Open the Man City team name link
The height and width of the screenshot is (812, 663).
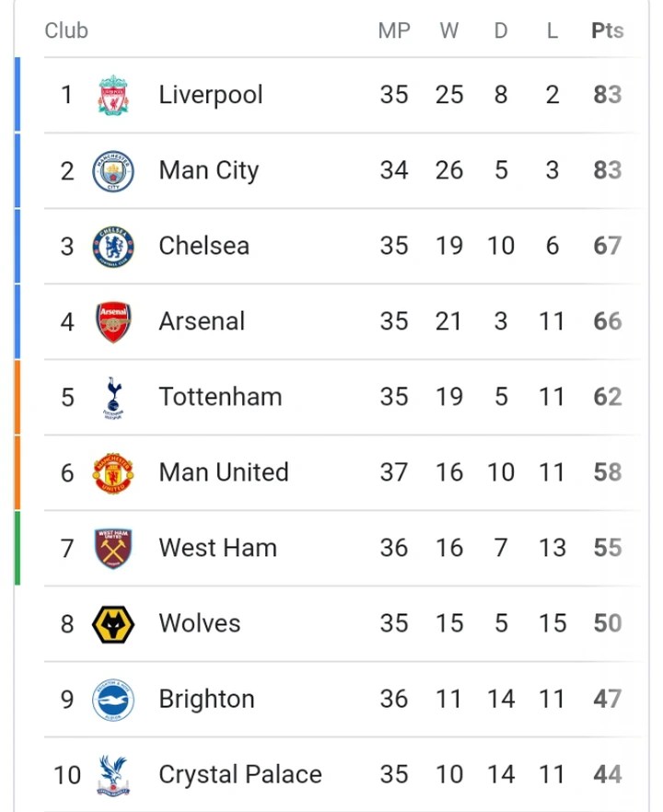(209, 170)
